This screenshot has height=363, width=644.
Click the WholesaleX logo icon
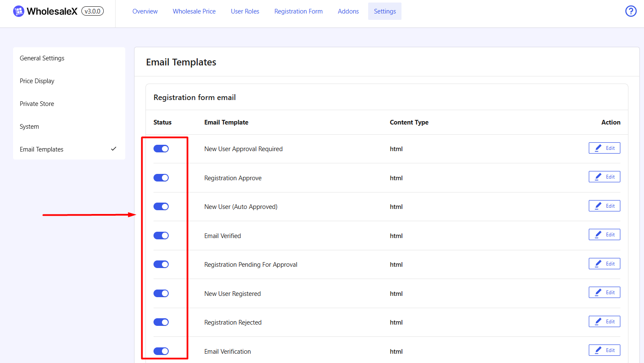[x=19, y=11]
